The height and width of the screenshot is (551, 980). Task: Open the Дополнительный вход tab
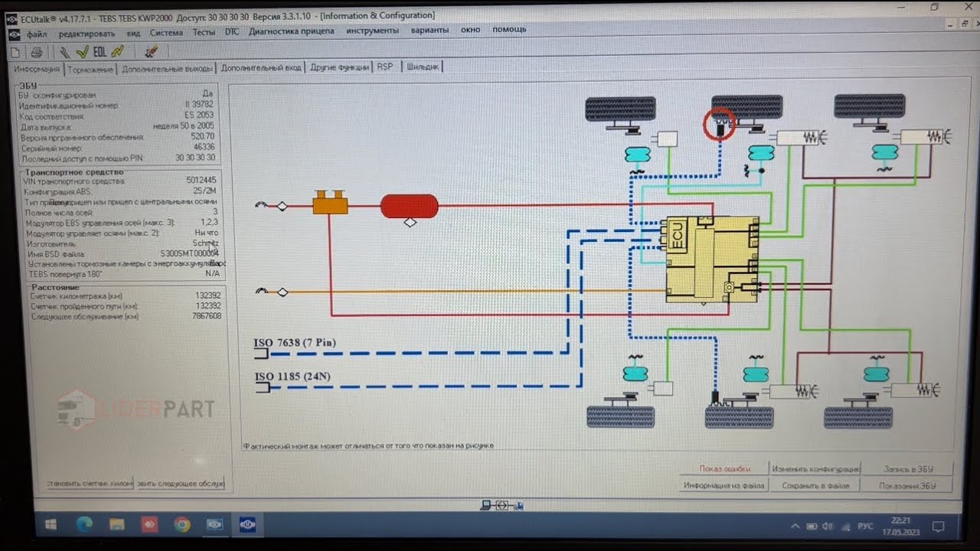click(x=261, y=68)
